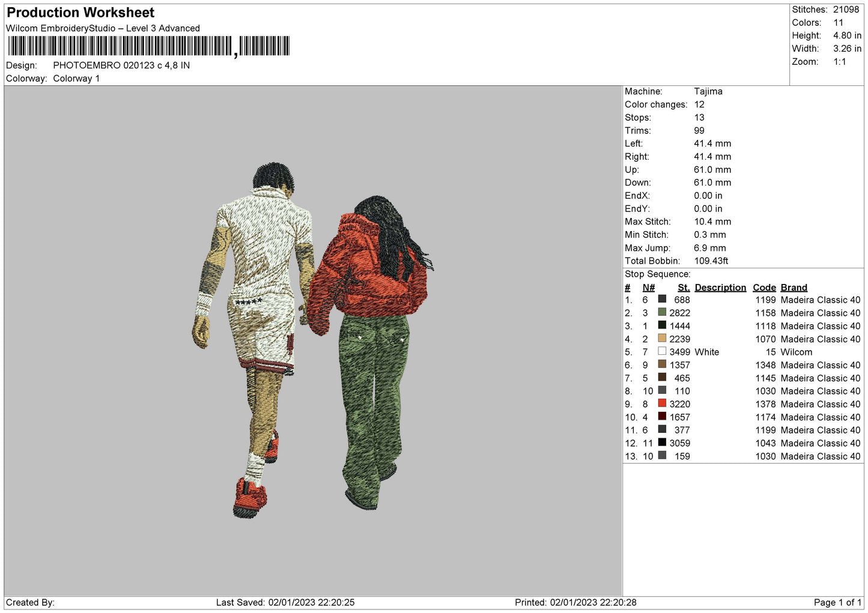The image size is (868, 613).
Task: Click stitch count '2822' in stop sequence
Action: coord(680,313)
